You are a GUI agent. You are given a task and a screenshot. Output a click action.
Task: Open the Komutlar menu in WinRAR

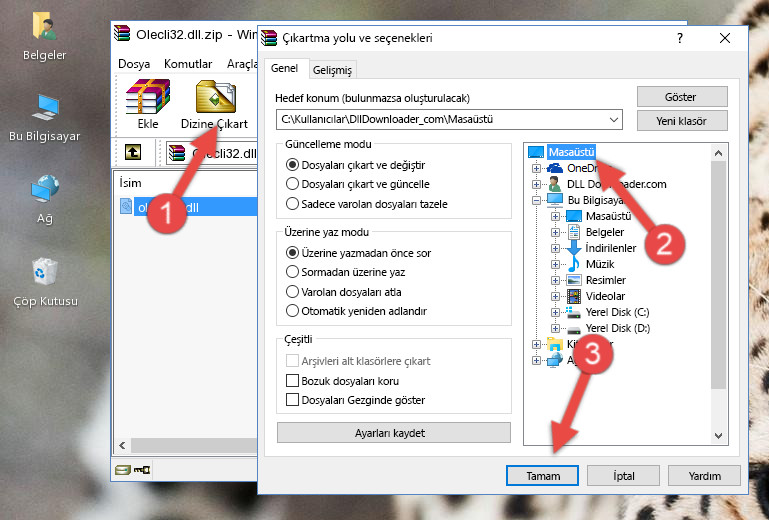point(188,64)
